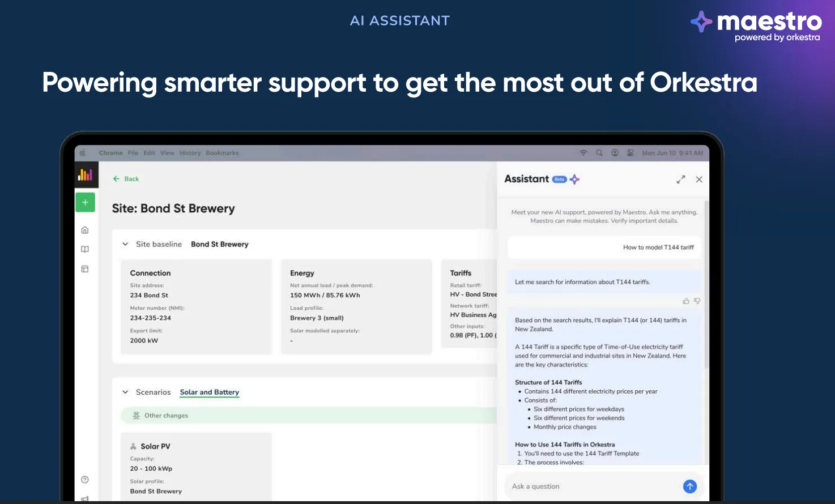The width and height of the screenshot is (835, 504).
Task: Give thumbs down to assistant reply
Action: (697, 301)
